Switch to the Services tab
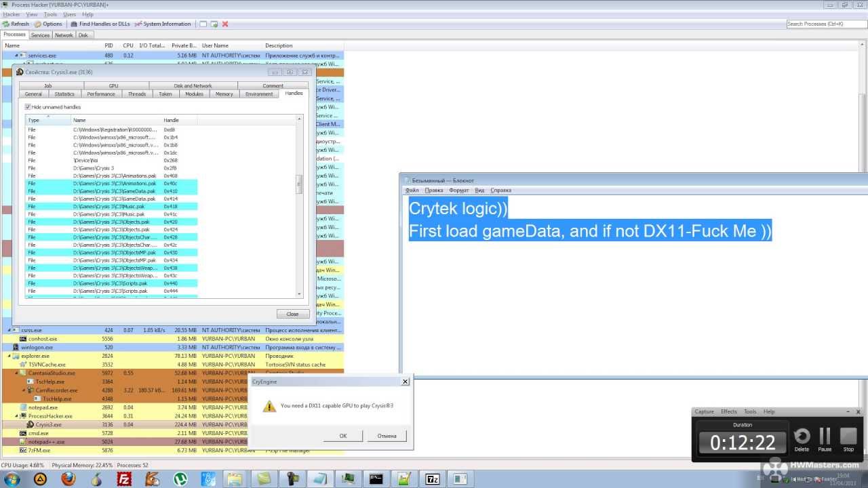The width and height of the screenshot is (868, 488). point(40,35)
